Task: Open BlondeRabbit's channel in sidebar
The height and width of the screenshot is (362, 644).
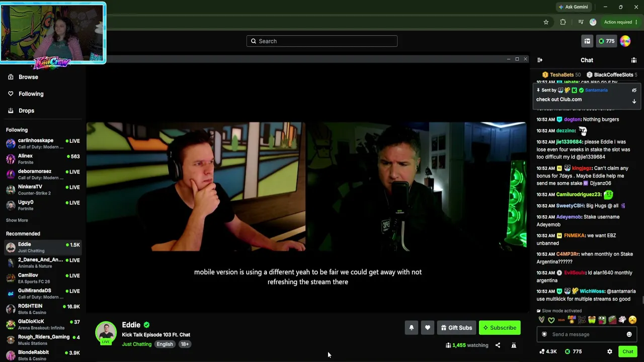Action: [x=43, y=355]
